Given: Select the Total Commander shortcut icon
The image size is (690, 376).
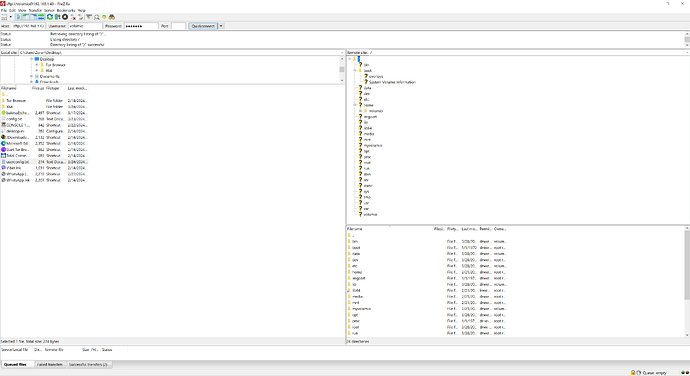Looking at the screenshot, I should click(4, 156).
